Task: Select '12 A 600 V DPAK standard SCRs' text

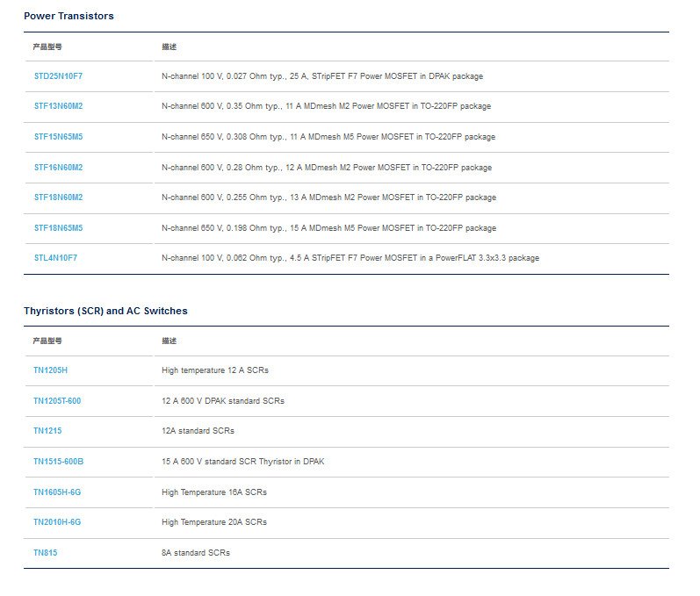Action: (x=223, y=401)
